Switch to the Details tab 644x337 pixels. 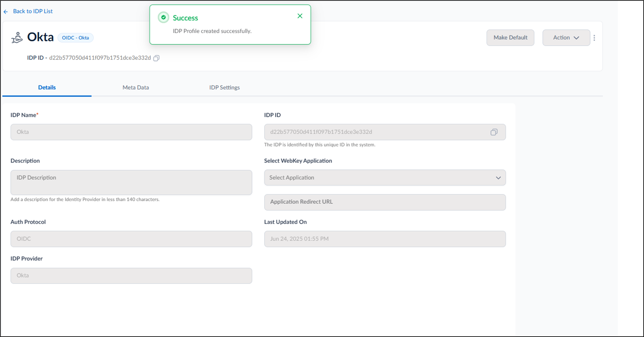pos(47,87)
